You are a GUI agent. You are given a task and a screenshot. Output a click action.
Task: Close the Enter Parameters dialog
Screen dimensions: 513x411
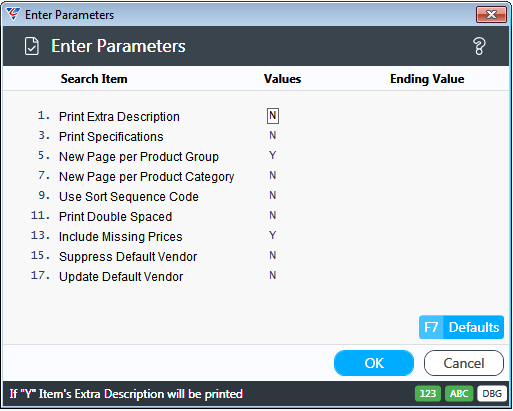[491, 15]
